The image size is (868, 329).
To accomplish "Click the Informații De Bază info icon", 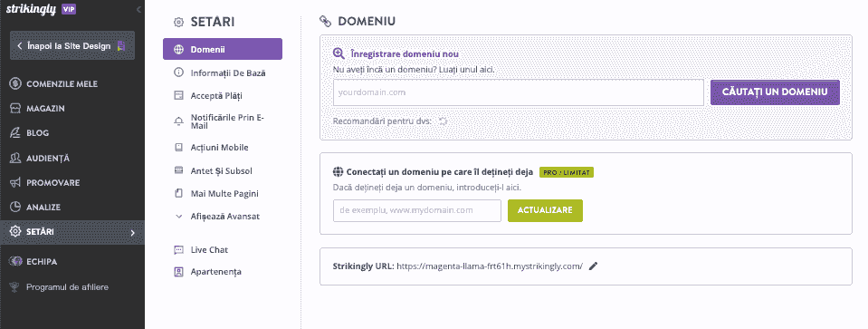I will (178, 73).
